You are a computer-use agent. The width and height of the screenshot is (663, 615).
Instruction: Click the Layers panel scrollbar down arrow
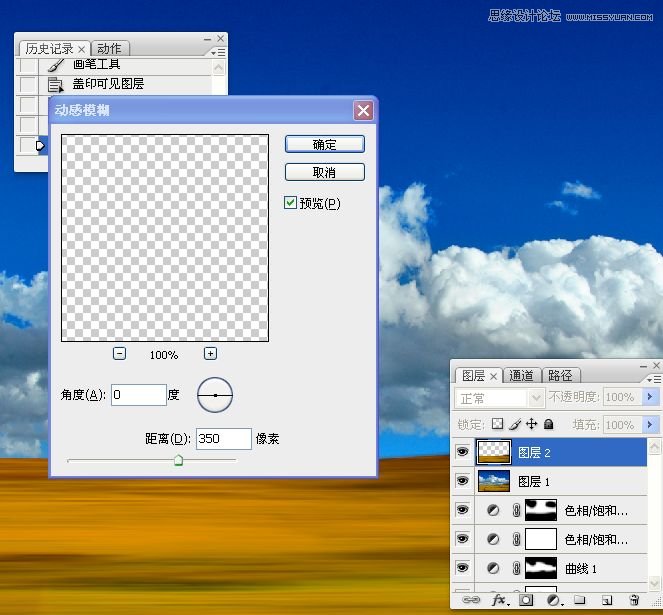click(654, 583)
